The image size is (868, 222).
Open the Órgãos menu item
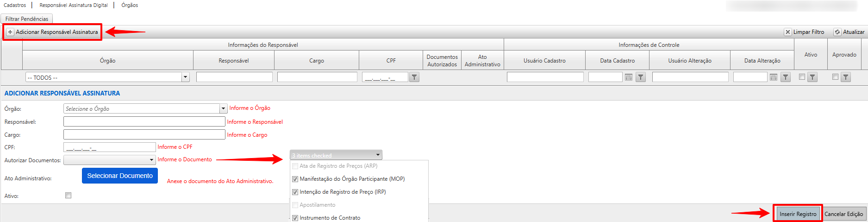[x=130, y=5]
